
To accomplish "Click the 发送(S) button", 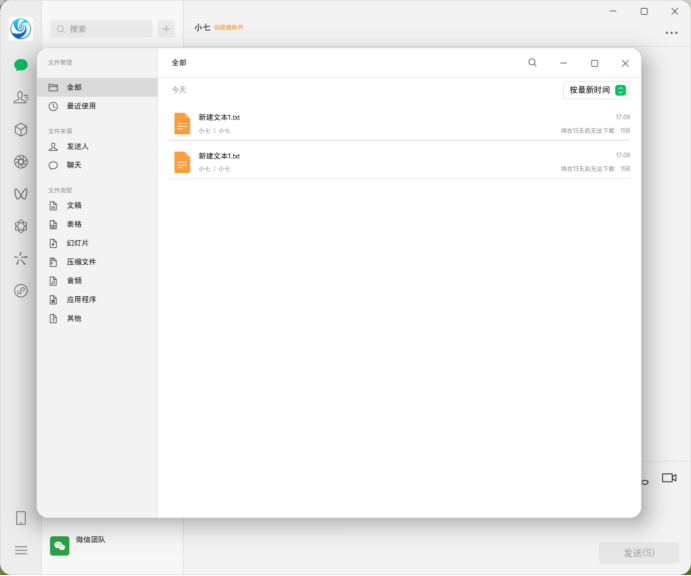I will (639, 553).
